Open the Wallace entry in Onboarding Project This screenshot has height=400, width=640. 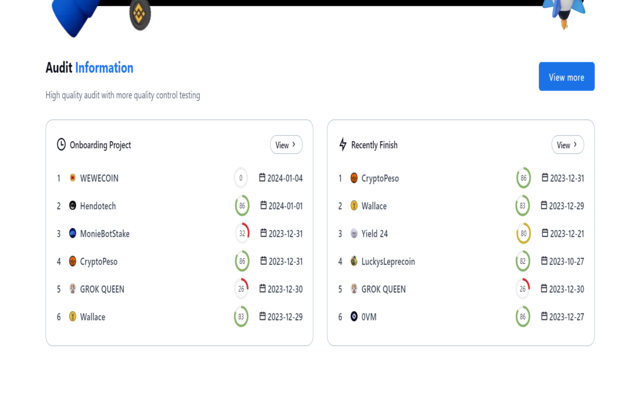pos(93,317)
